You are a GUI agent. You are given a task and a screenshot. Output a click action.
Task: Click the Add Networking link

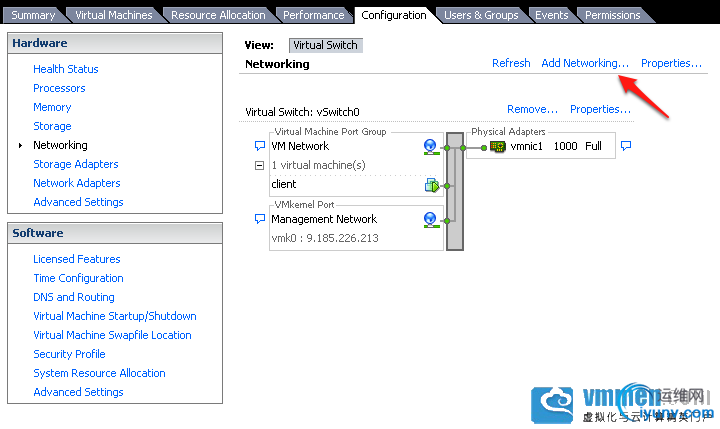tap(585, 63)
